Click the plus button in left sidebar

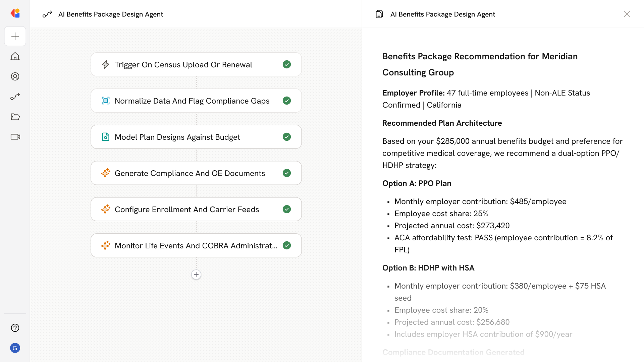point(15,36)
